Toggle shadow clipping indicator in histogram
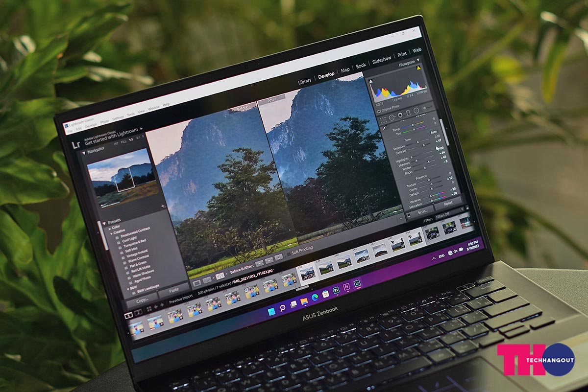This screenshot has height=392, width=588. [x=371, y=82]
